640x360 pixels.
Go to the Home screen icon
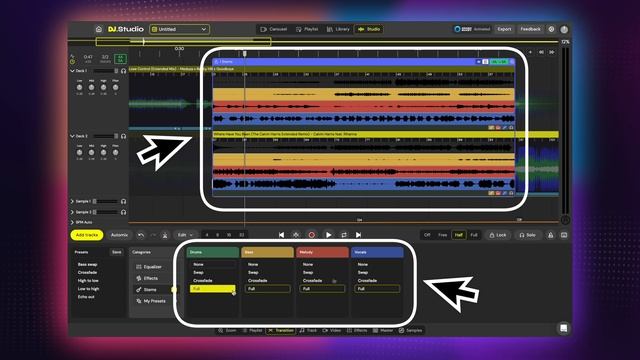pos(99,29)
